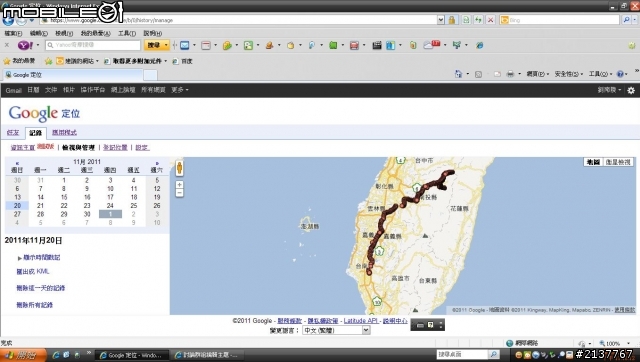Open the language select showing 中文 (繁體)
Image resolution: width=640 pixels, height=362 pixels.
336,331
